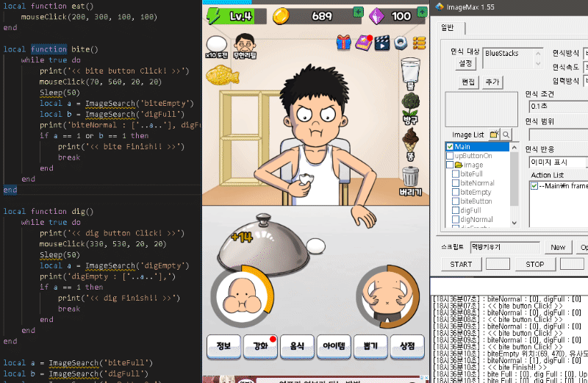
Task: Tap the 버리기 trash can icon
Action: (410, 181)
